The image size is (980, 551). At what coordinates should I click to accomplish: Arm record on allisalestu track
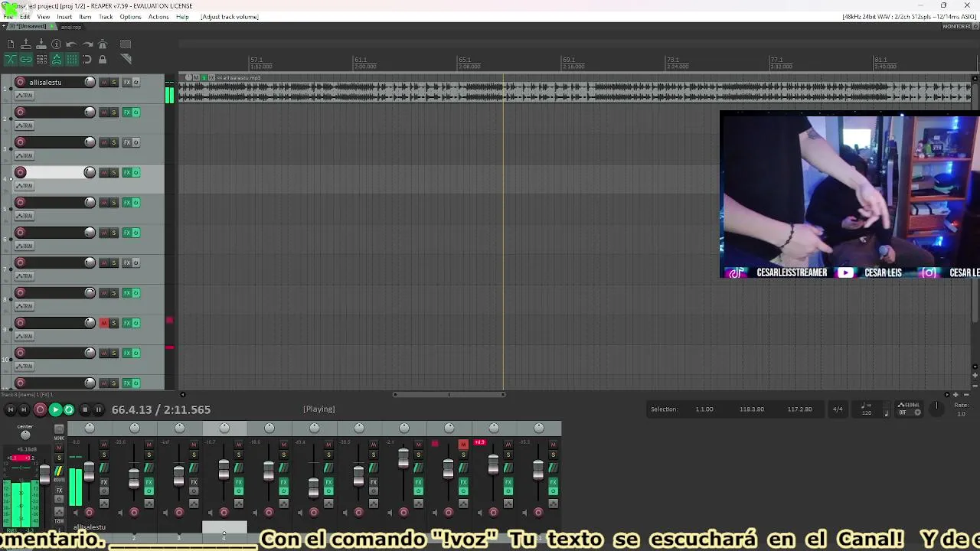pyautogui.click(x=21, y=82)
